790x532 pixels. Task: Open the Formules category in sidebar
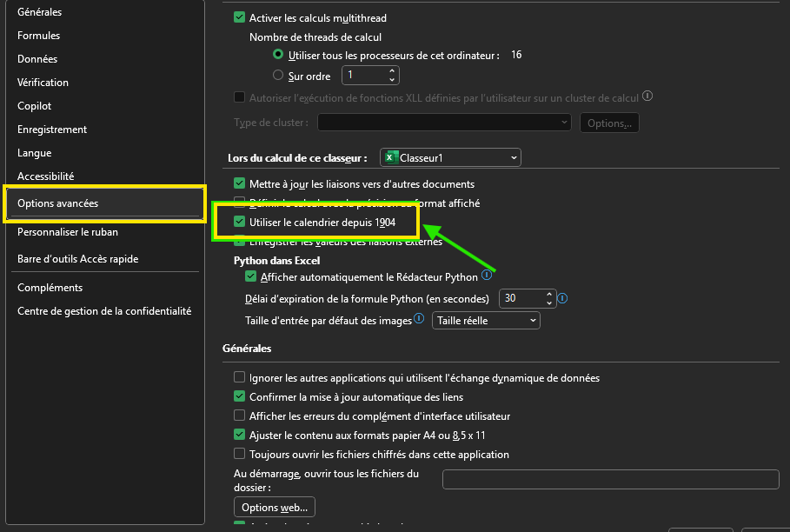pyautogui.click(x=38, y=36)
